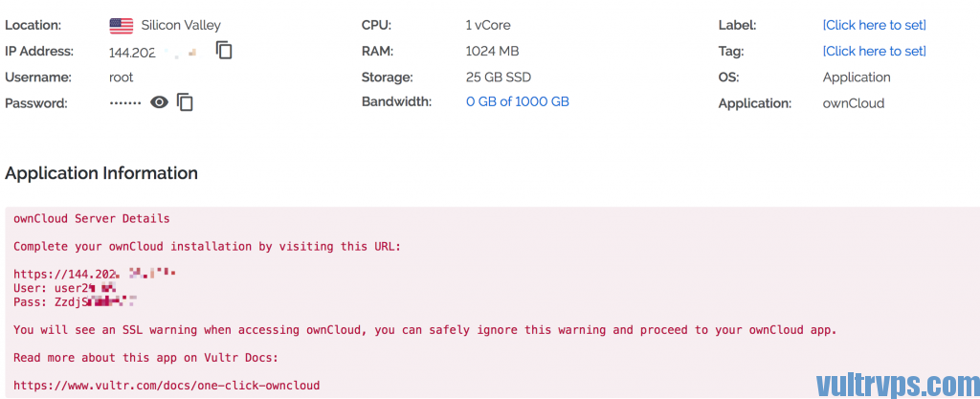
Task: Click the Application Information heading
Action: tap(101, 173)
